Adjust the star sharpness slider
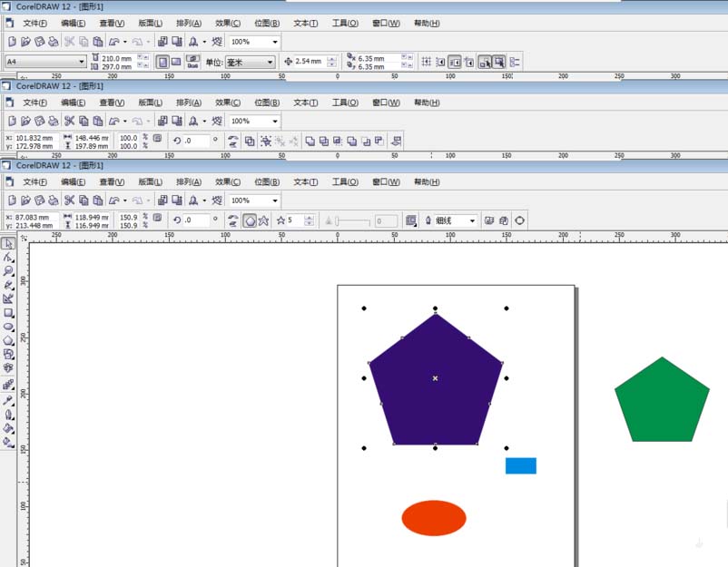728x567 pixels. pos(338,220)
